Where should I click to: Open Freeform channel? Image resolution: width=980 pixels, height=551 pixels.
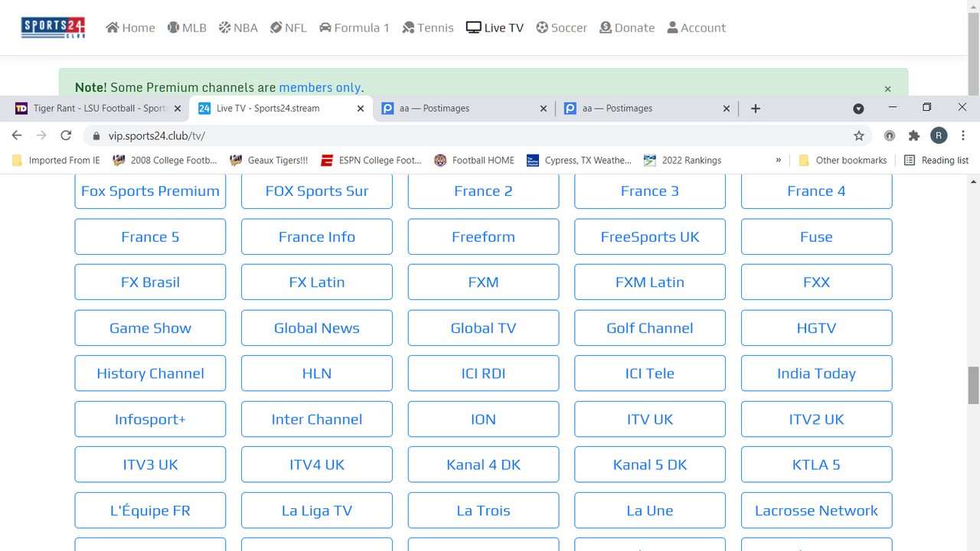483,236
